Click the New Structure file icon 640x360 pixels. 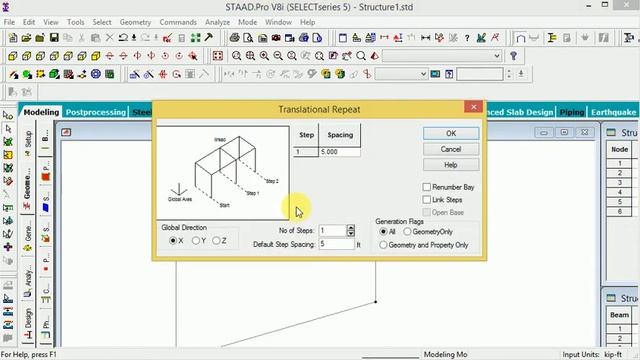tap(13, 38)
